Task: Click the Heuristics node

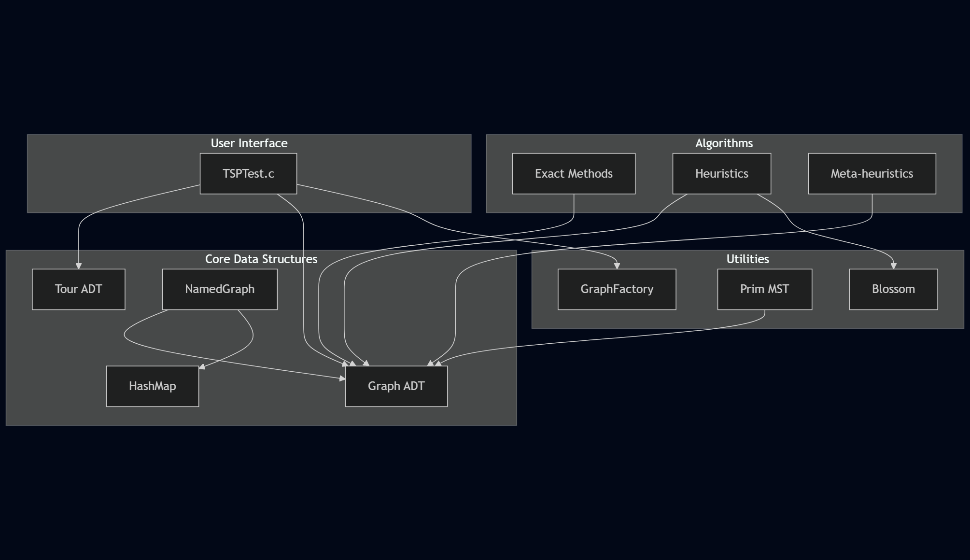Action: click(722, 174)
